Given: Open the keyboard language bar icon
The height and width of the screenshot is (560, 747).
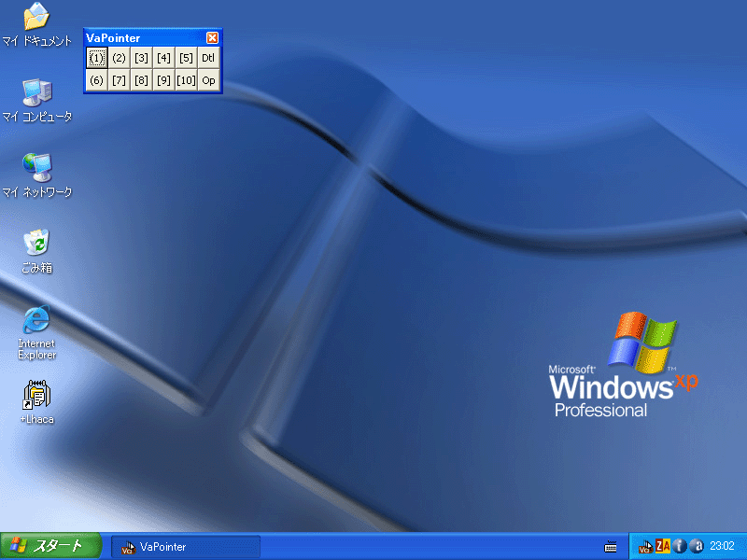Looking at the screenshot, I should 611,547.
